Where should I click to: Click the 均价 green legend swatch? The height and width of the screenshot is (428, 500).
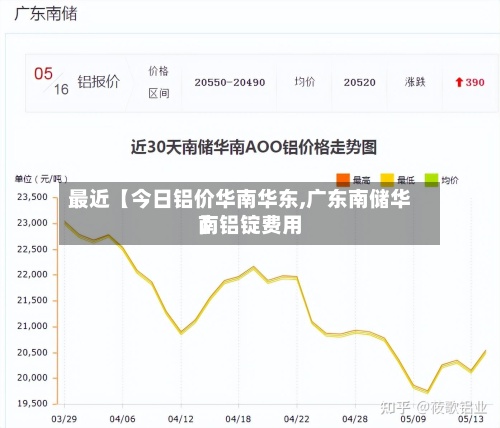coord(431,180)
